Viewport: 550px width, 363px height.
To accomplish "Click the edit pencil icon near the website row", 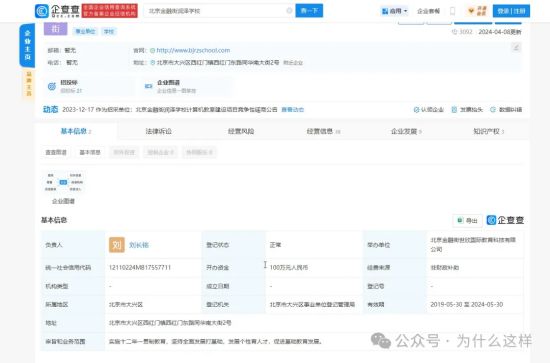I will point(516,47).
